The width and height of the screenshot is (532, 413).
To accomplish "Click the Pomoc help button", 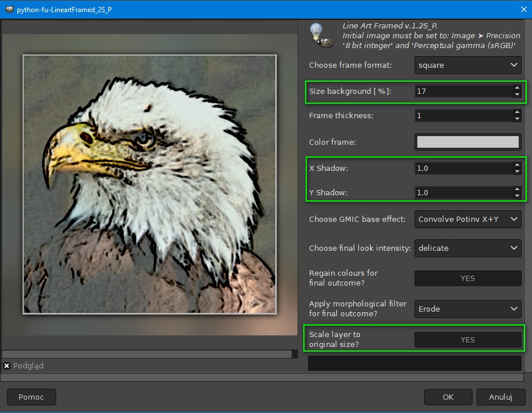I will [x=31, y=397].
